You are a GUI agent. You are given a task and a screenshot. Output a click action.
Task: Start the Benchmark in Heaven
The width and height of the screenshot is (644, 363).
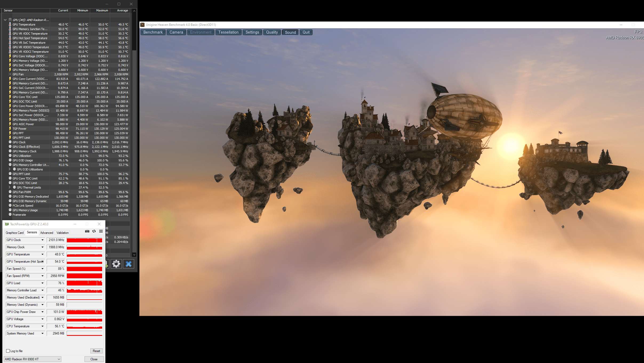pyautogui.click(x=153, y=32)
